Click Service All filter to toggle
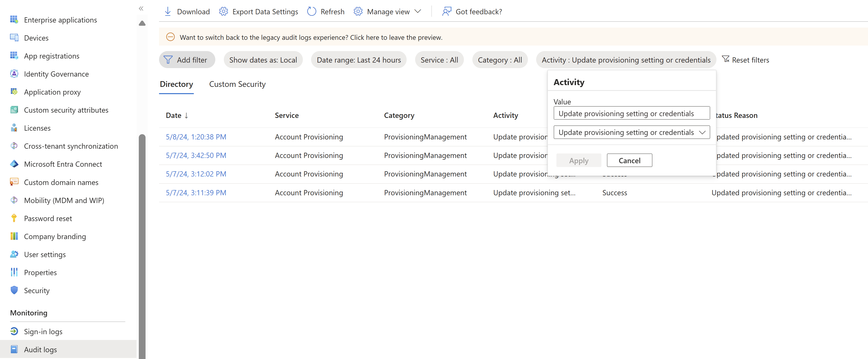Screen dimensions: 868x359 pos(439,60)
